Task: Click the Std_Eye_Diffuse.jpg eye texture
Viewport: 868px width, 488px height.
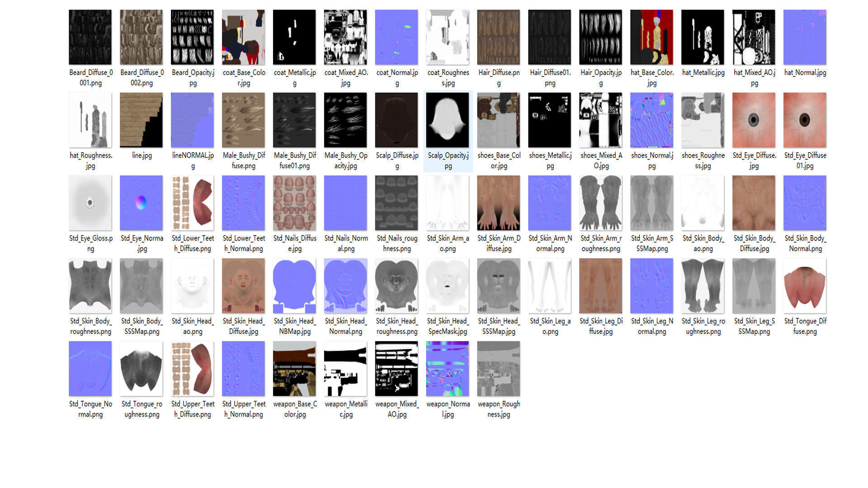Action: click(x=754, y=120)
